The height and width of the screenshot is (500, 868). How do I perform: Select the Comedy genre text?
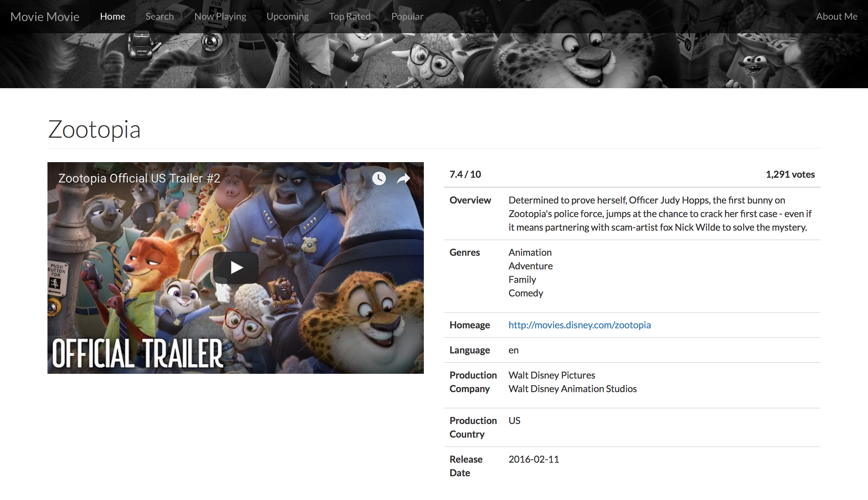[x=526, y=293]
